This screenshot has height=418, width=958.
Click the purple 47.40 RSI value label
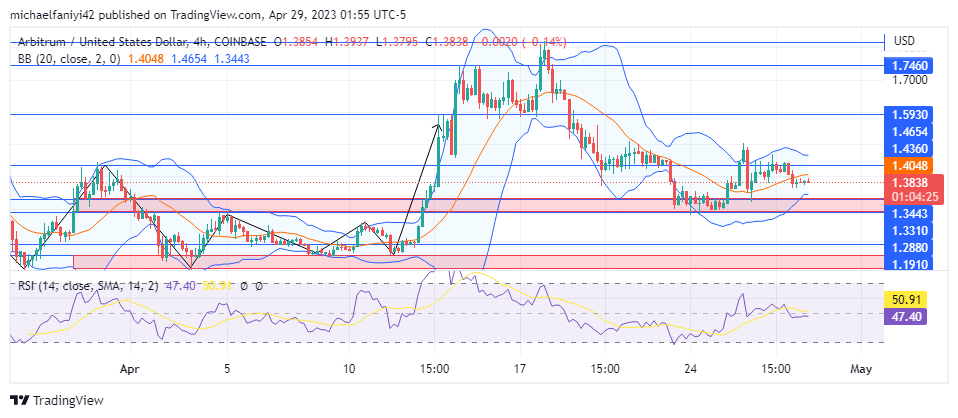click(x=906, y=316)
